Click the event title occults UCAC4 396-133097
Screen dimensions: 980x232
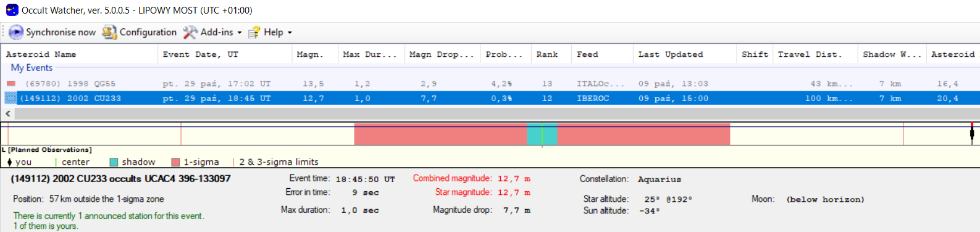[120, 178]
